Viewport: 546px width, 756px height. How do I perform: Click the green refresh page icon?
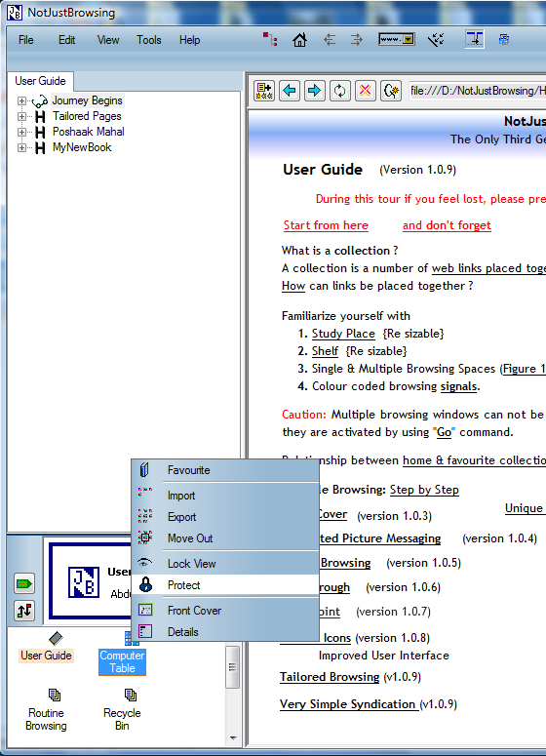tap(339, 91)
